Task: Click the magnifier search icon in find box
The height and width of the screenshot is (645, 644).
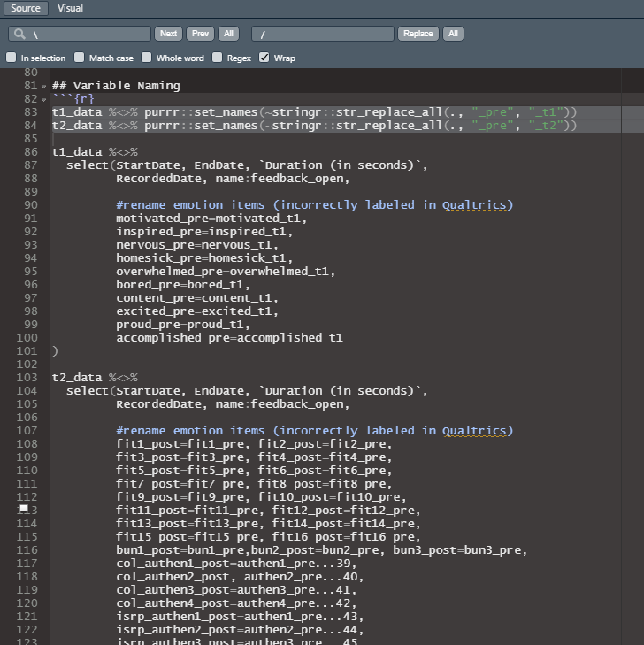Action: pyautogui.click(x=19, y=34)
